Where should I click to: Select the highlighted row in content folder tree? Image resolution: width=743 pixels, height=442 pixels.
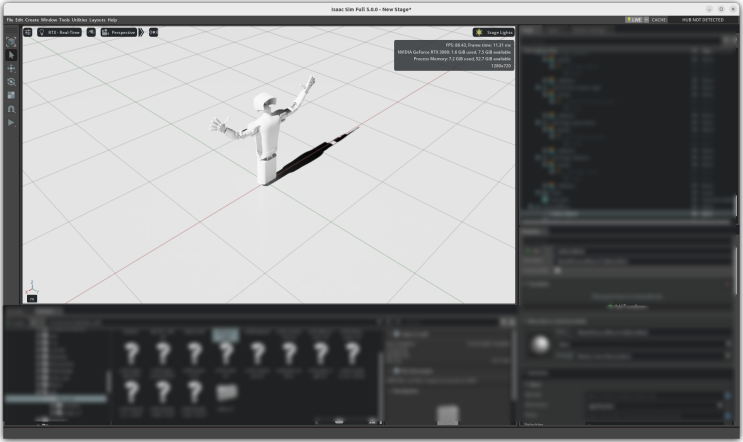(x=56, y=399)
